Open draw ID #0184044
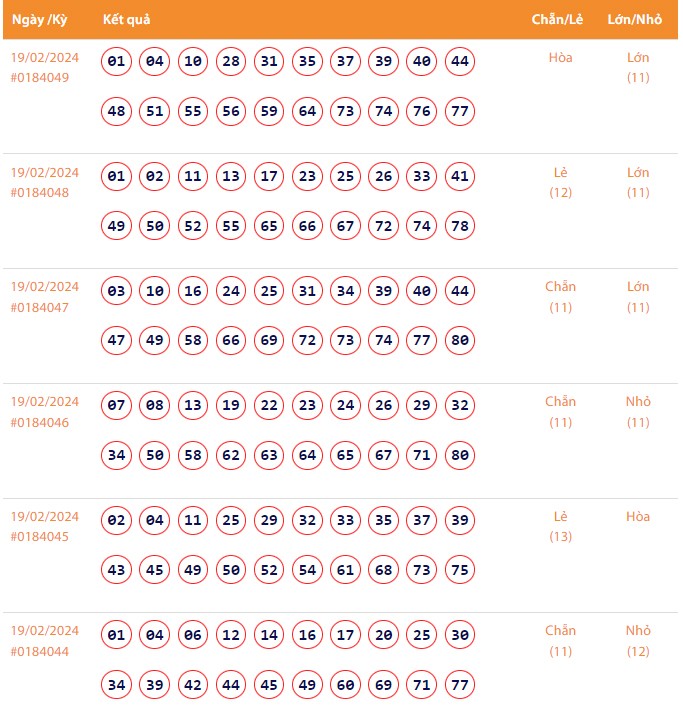The image size is (683, 722). coord(40,651)
